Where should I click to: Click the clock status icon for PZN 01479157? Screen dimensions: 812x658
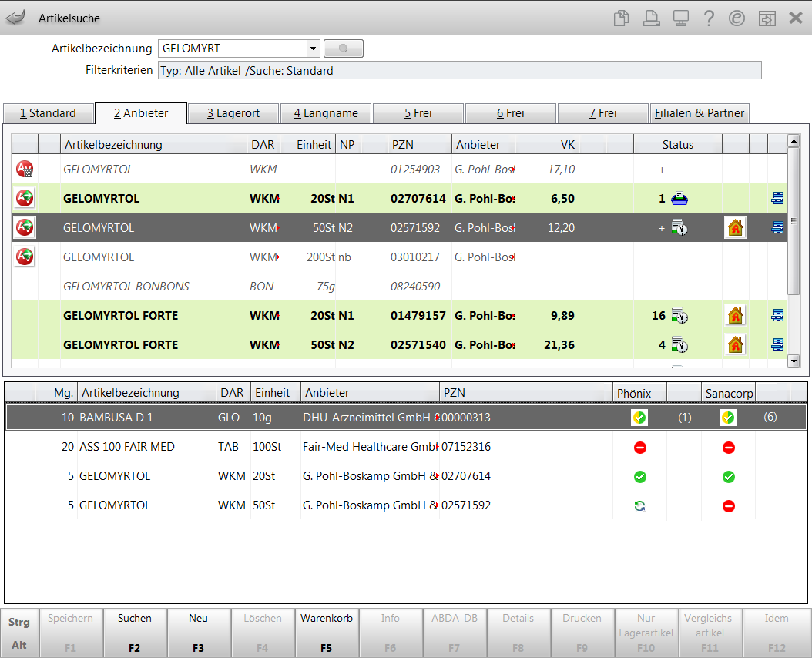679,316
